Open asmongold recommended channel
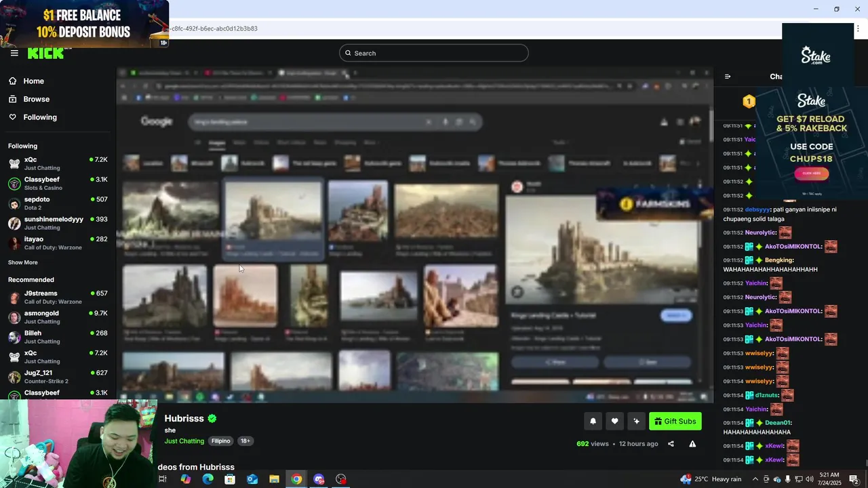Image resolution: width=868 pixels, height=488 pixels. pyautogui.click(x=58, y=317)
